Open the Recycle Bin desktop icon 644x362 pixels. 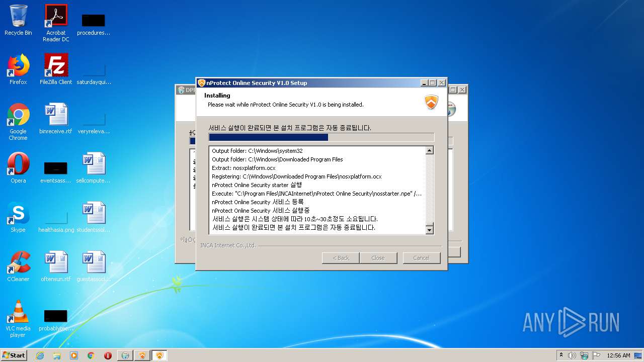coord(18,20)
